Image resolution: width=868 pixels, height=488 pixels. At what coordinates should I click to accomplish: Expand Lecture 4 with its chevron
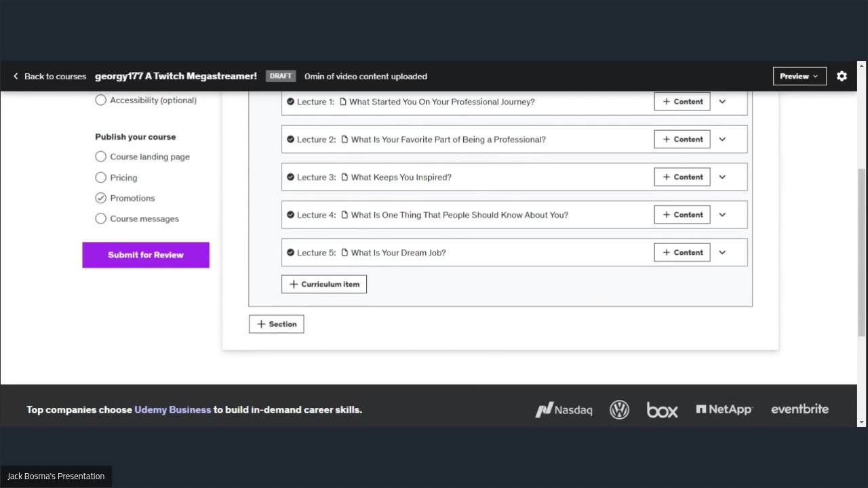point(722,215)
